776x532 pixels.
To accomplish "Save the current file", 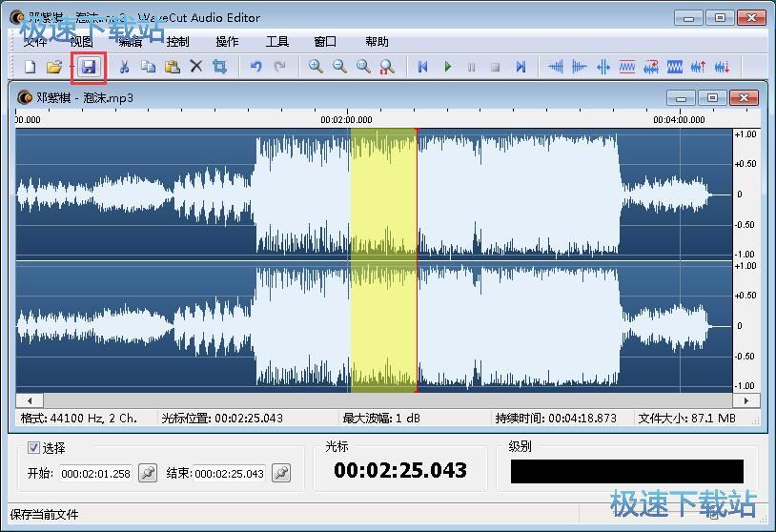I will click(89, 67).
